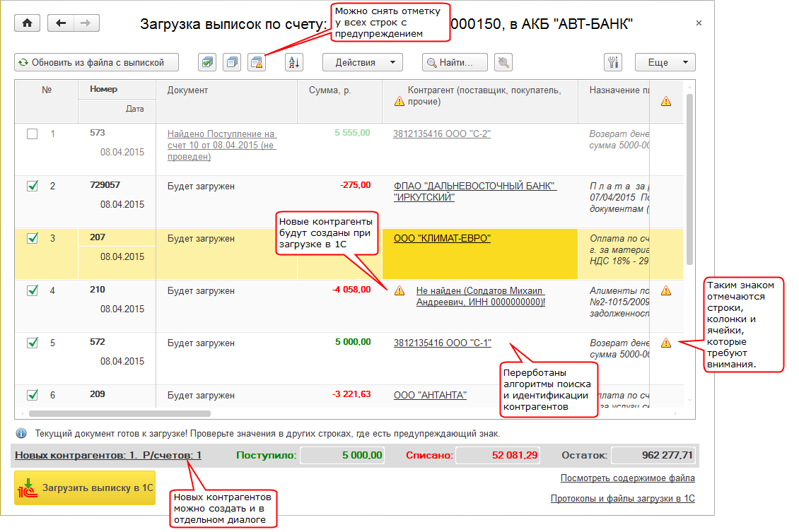Screen dimensions: 799x532
Task: Uncheck row 5 document 572
Action: [32, 343]
